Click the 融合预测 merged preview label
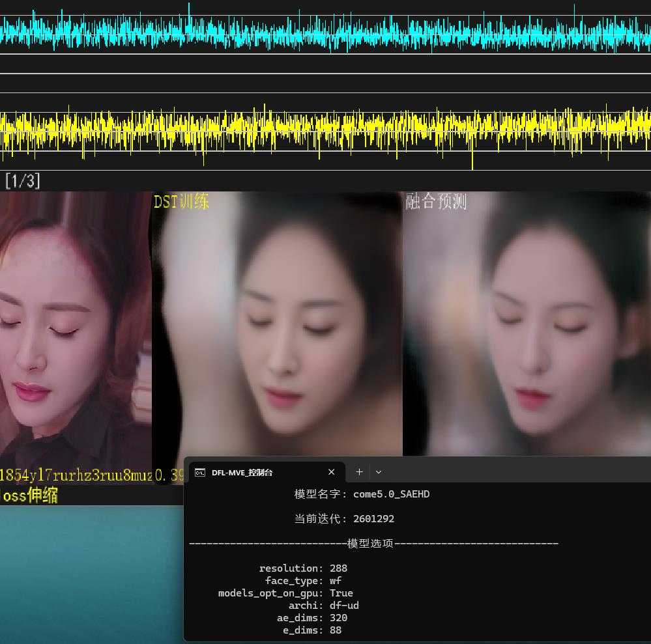The height and width of the screenshot is (644, 651). coord(437,202)
